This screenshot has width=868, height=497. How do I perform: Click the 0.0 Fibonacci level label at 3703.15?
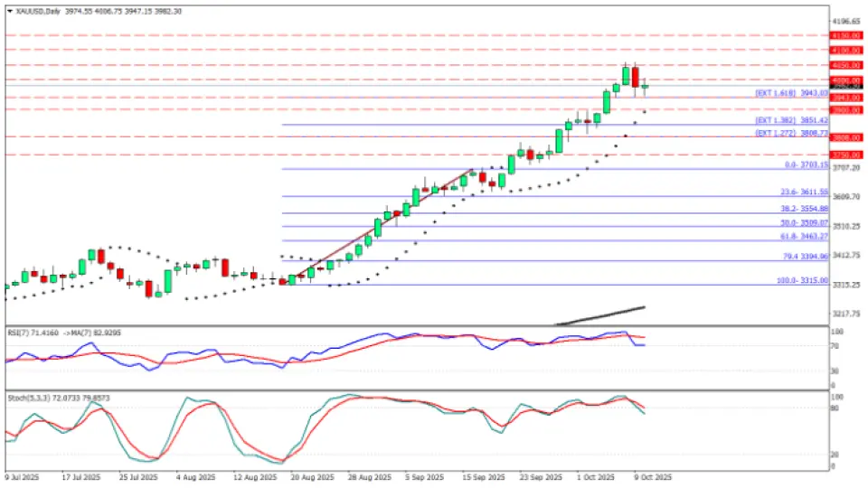[x=807, y=165]
